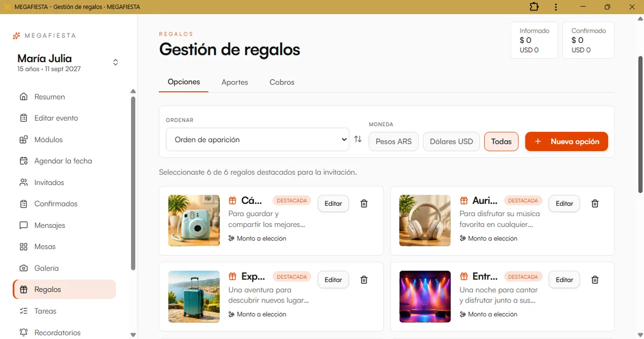
Task: Switch to the Aportes tab
Action: coord(235,82)
